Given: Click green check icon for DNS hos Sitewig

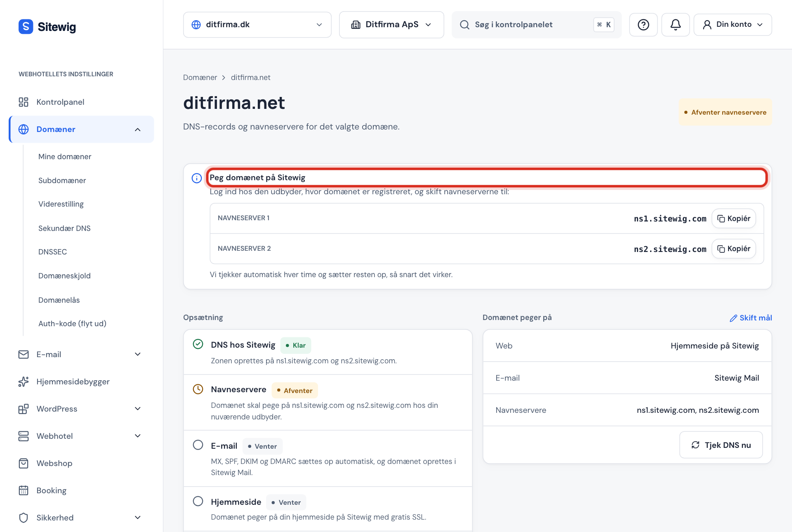Looking at the screenshot, I should [198, 344].
